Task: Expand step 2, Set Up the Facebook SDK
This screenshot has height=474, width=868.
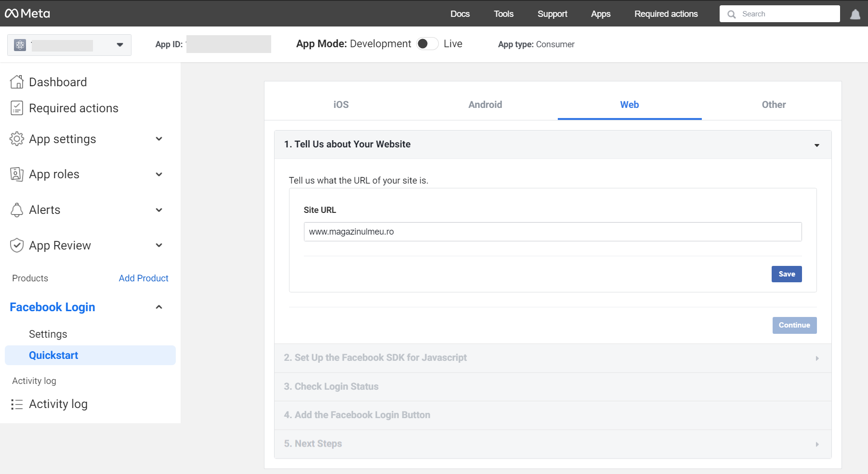Action: click(x=817, y=358)
